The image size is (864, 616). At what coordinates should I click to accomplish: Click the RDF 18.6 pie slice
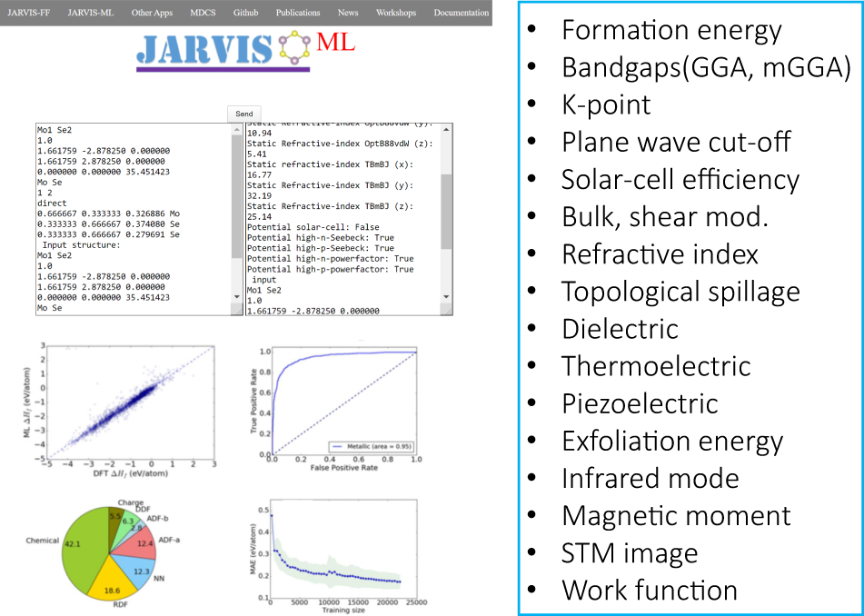[113, 583]
